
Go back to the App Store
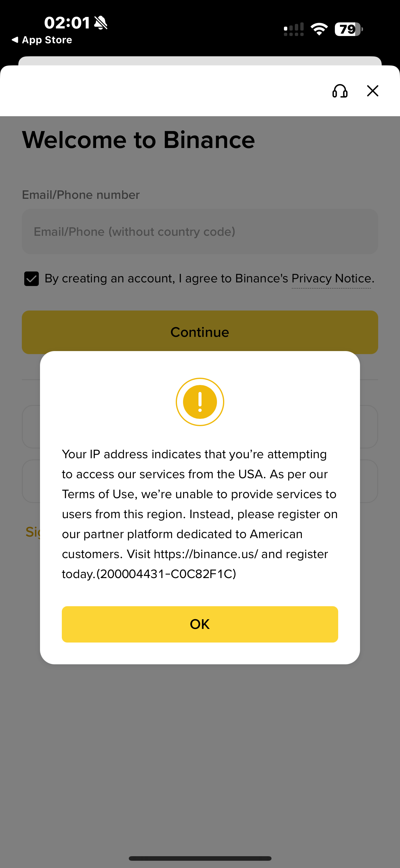[42, 40]
